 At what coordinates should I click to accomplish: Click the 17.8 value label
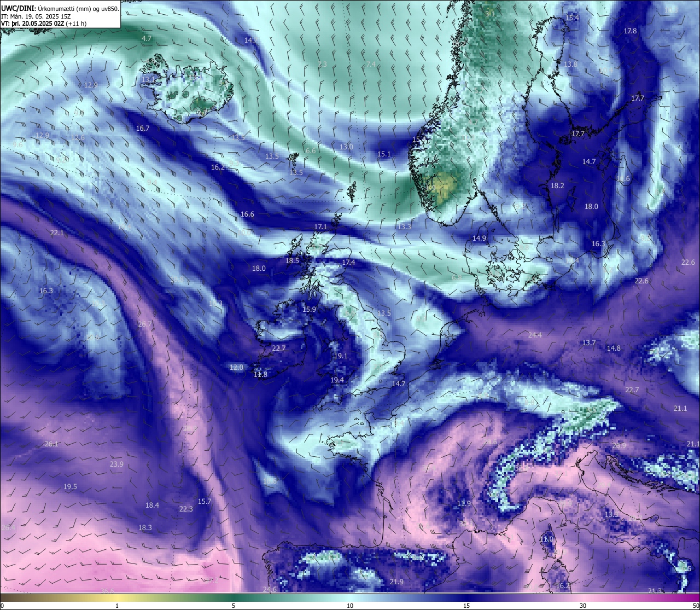tap(631, 31)
